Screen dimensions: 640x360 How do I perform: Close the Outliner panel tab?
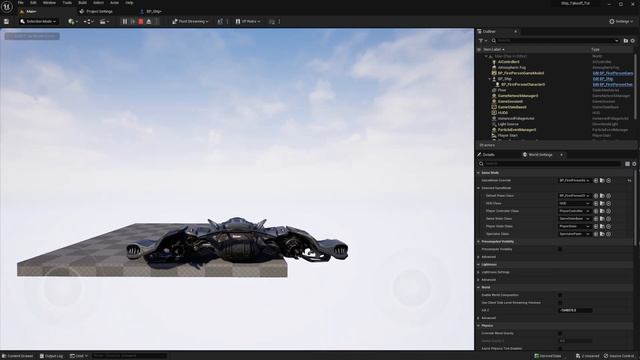coord(516,31)
